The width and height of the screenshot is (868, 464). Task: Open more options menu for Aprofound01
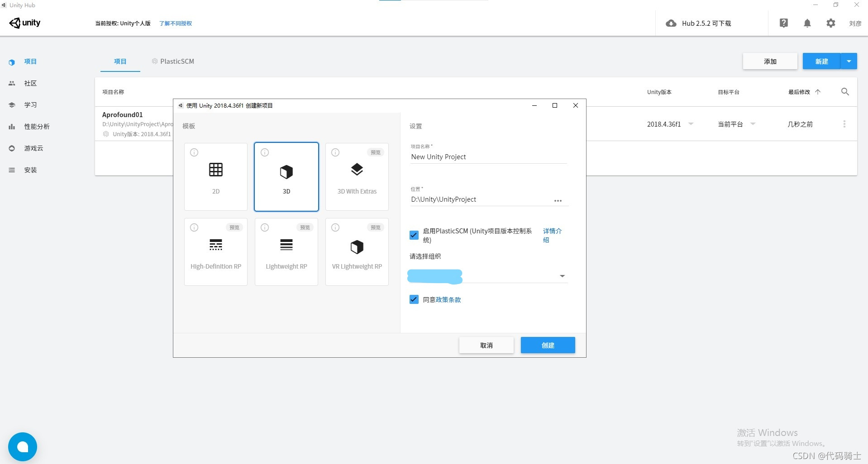tap(844, 124)
